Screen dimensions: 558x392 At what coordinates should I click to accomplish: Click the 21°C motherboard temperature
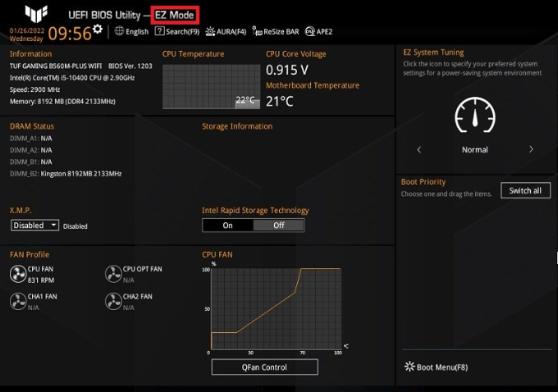click(280, 102)
